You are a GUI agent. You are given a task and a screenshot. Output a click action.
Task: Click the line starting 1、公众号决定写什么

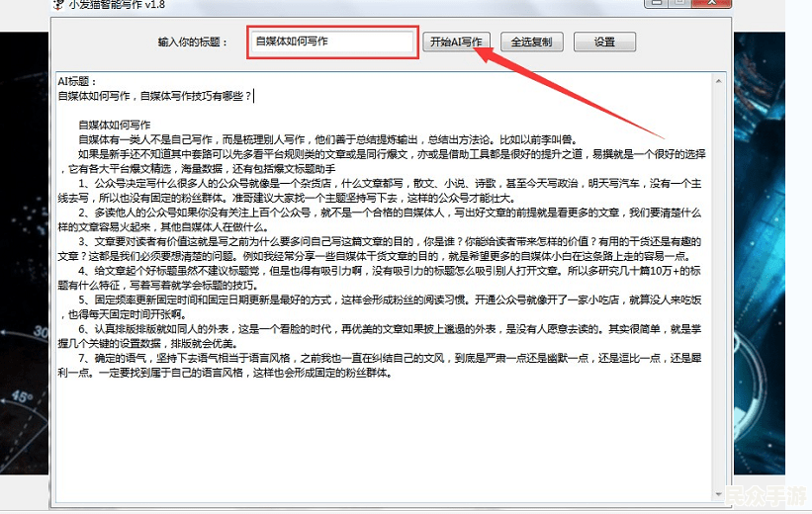380,191
